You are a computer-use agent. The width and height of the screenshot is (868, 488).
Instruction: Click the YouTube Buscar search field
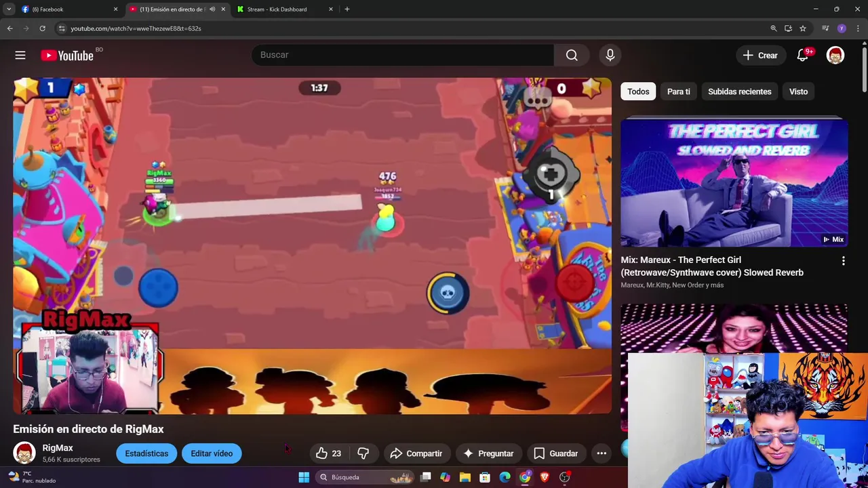[403, 55]
